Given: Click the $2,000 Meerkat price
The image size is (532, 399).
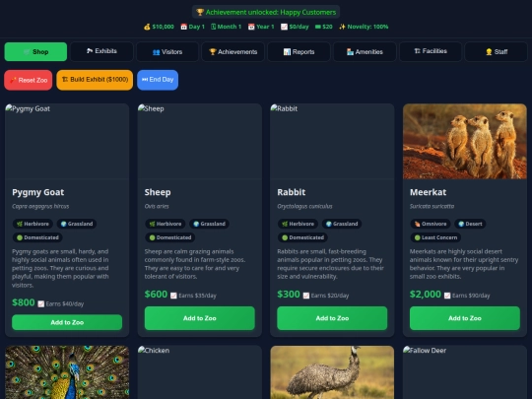Looking at the screenshot, I should pyautogui.click(x=426, y=295).
